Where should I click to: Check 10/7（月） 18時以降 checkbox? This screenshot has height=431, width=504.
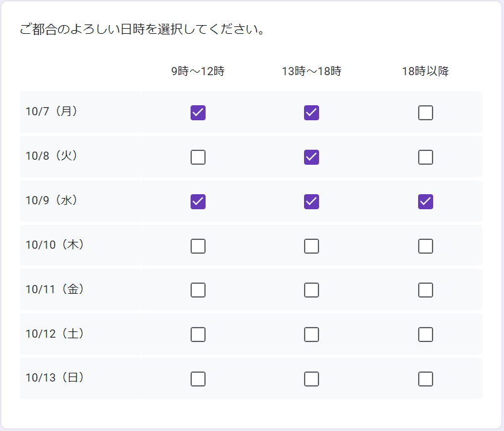(x=426, y=113)
